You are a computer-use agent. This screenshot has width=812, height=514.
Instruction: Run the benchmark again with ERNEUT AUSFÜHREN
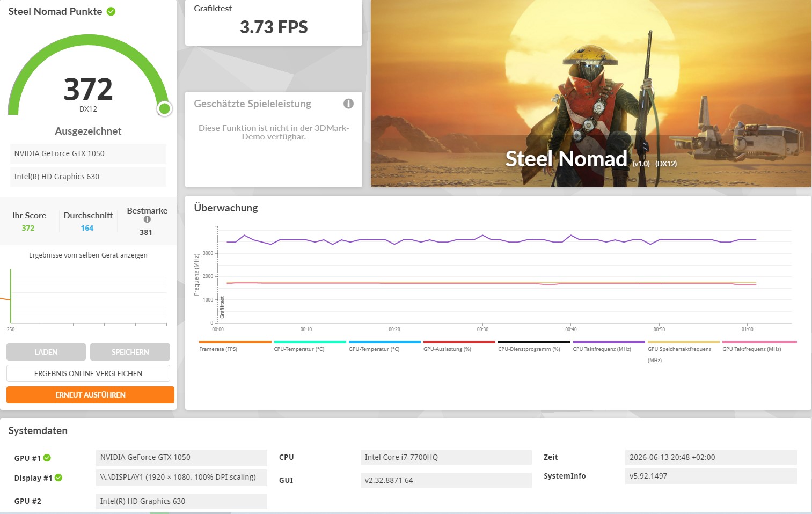[90, 395]
